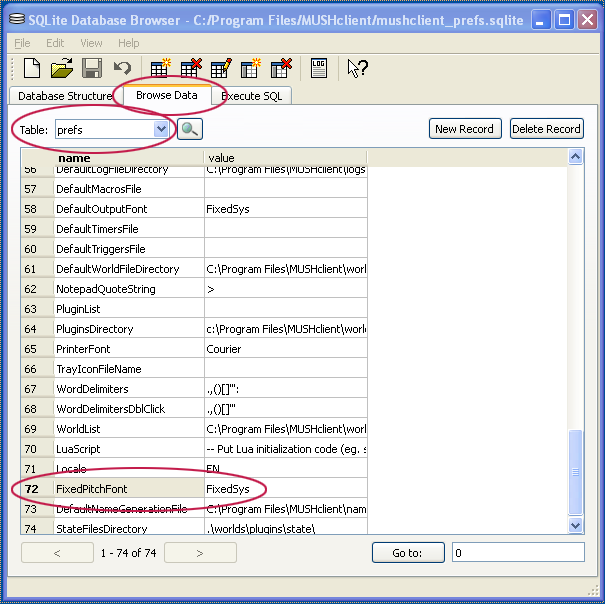
Task: Click the New Database icon
Action: (x=32, y=68)
